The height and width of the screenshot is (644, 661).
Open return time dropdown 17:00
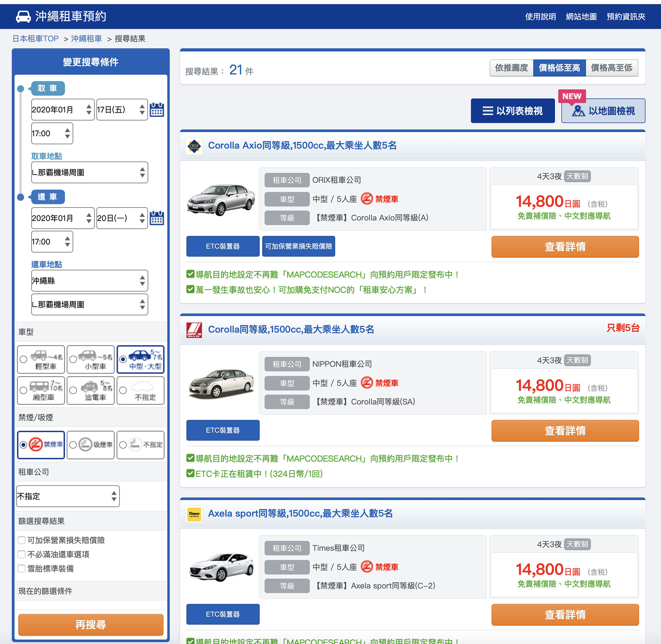tap(52, 241)
